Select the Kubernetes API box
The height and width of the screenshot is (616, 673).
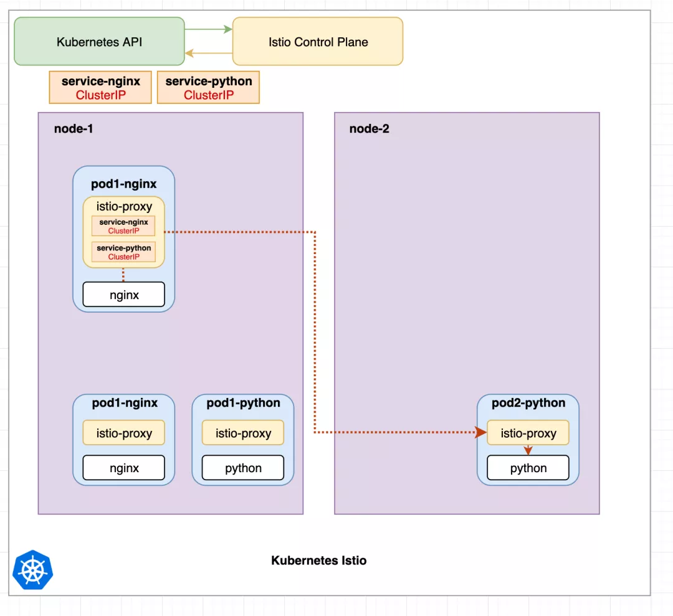point(100,42)
